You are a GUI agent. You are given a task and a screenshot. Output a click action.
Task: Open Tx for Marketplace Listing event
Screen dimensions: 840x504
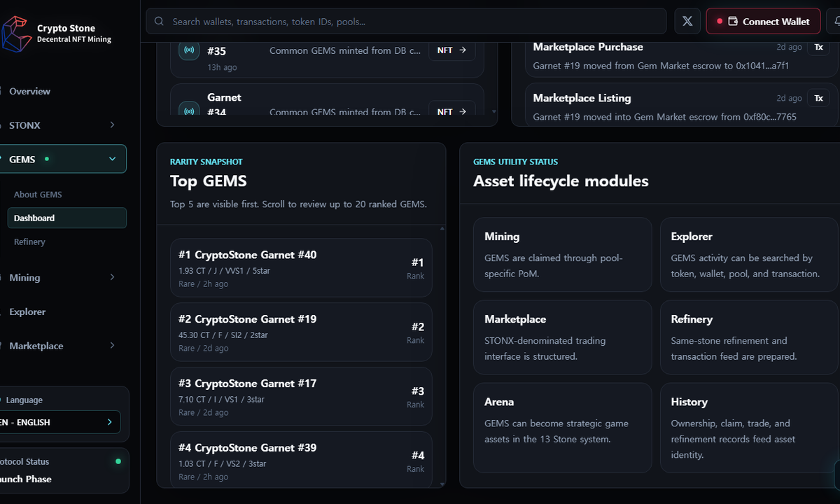point(818,98)
